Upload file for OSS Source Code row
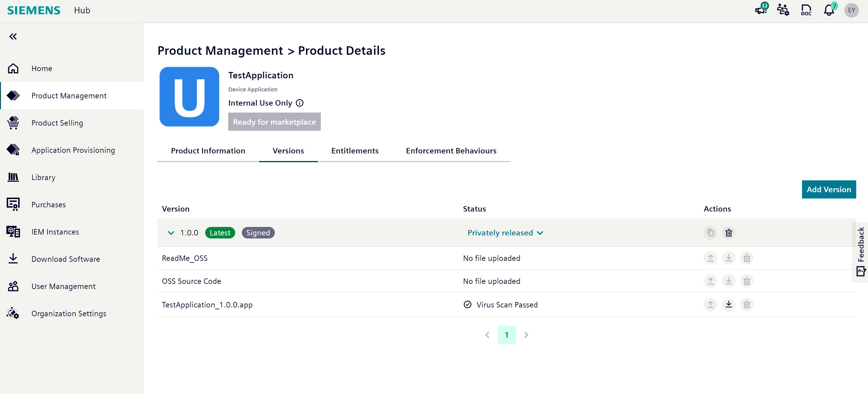868x394 pixels. click(710, 281)
